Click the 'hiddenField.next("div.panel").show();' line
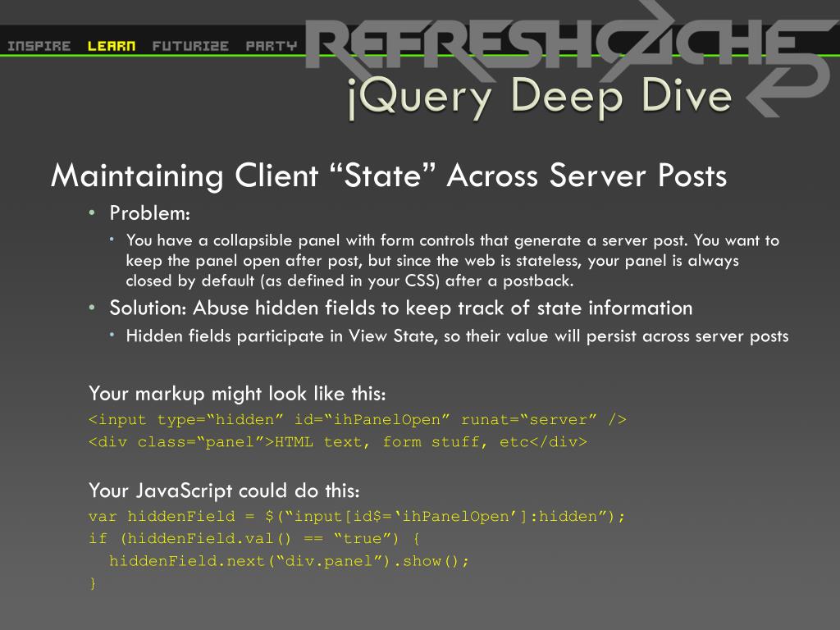The image size is (840, 630). click(x=289, y=561)
